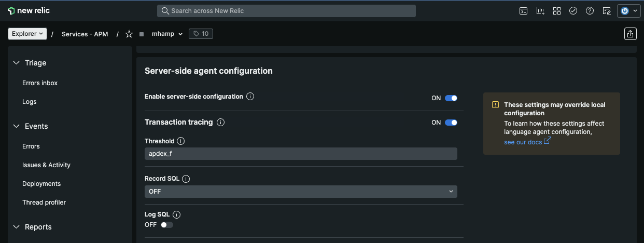The width and height of the screenshot is (644, 243).
Task: Enable the Log SQL toggle
Action: coord(167,225)
